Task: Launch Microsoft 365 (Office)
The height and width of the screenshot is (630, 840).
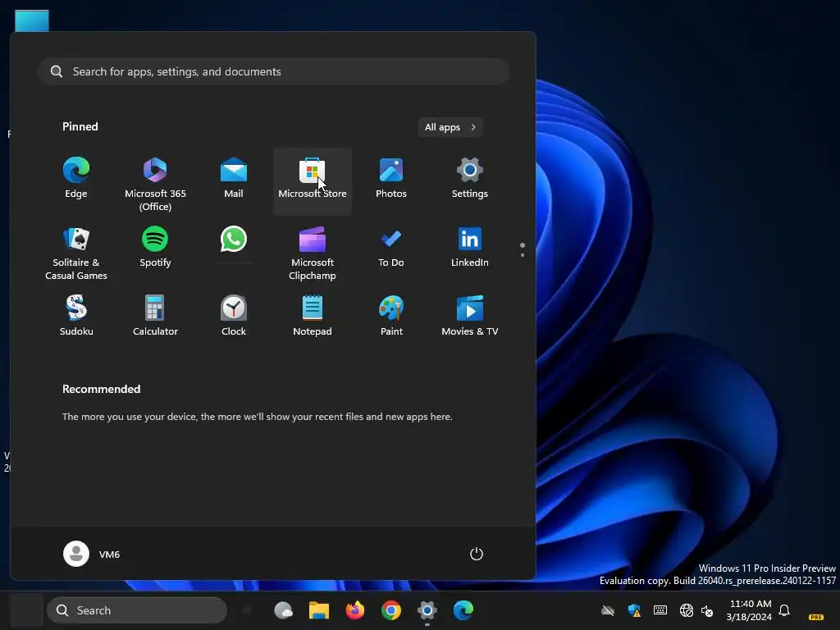Action: click(155, 183)
